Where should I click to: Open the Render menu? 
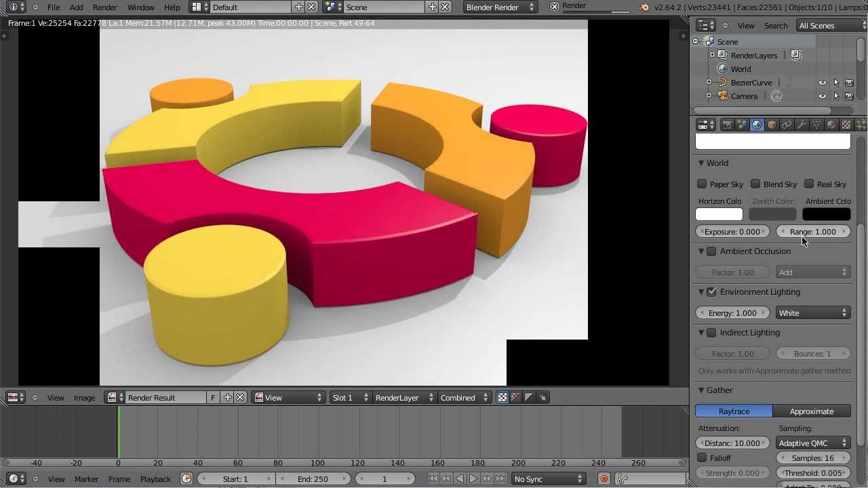click(104, 7)
